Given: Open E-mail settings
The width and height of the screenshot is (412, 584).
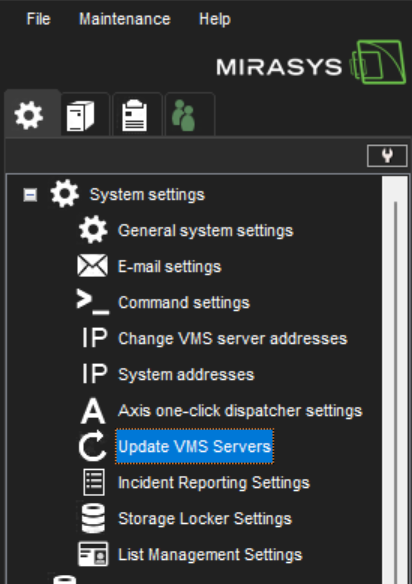Looking at the screenshot, I should (x=169, y=267).
